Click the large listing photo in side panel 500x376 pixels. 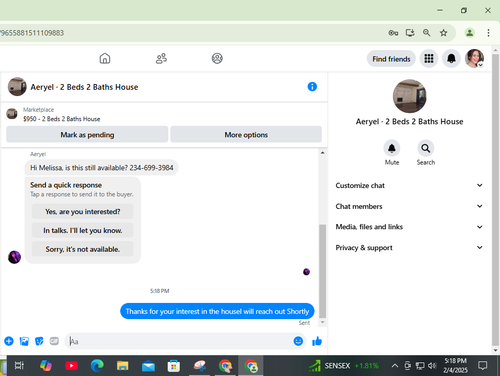click(x=409, y=96)
